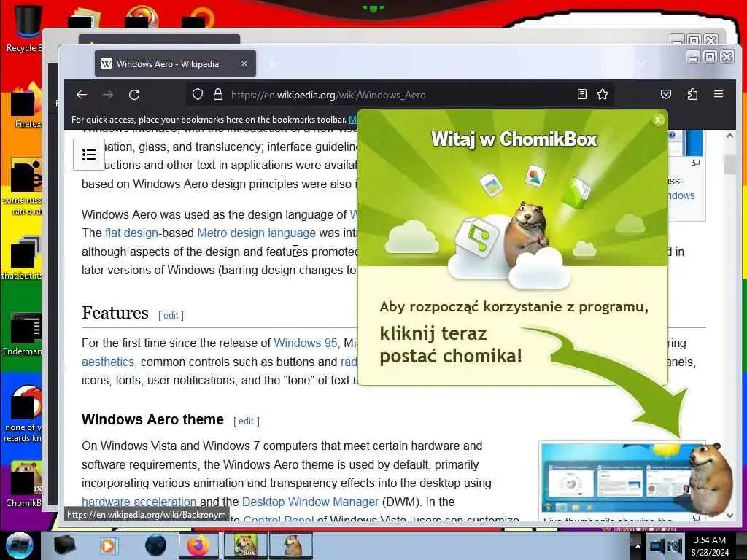Close the Windows Aero Wikipedia tab
Screen dimensions: 747x560
coord(244,63)
